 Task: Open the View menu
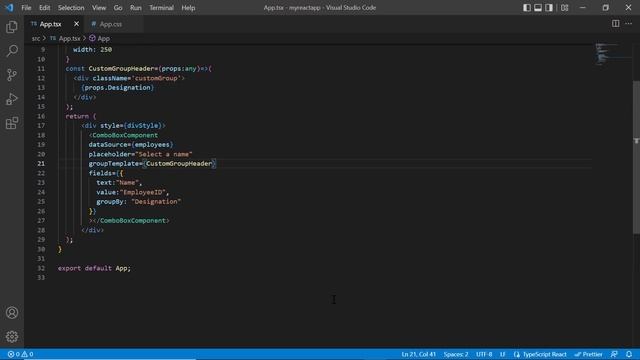99,8
